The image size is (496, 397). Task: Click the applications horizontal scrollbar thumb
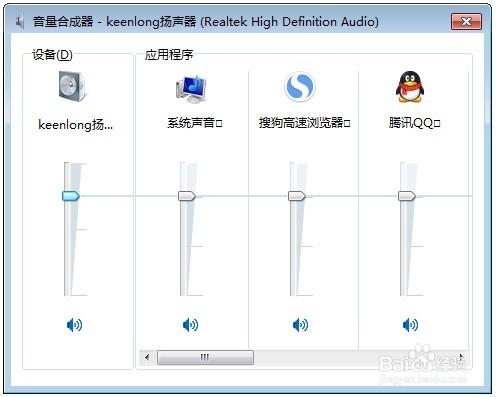205,357
